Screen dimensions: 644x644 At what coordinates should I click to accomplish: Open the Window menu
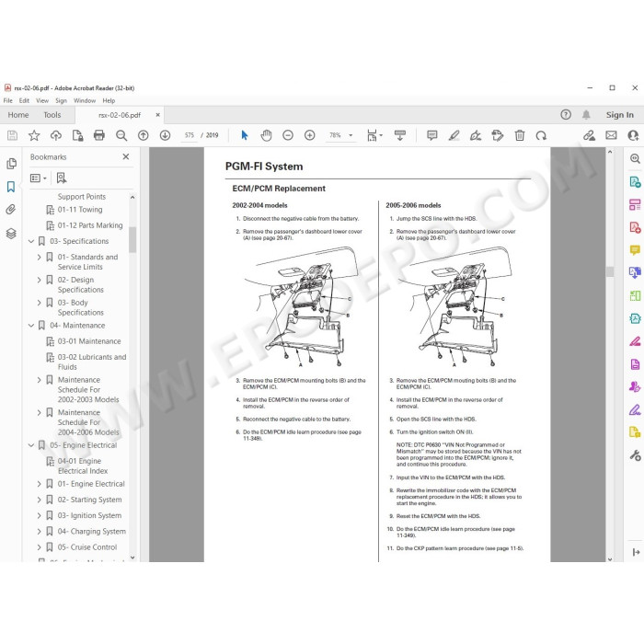tap(85, 100)
